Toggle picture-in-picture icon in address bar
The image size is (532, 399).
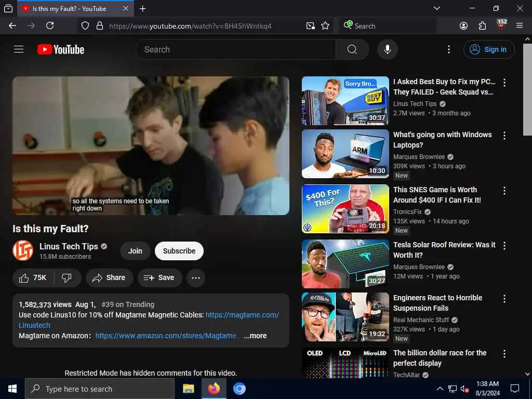point(310,26)
